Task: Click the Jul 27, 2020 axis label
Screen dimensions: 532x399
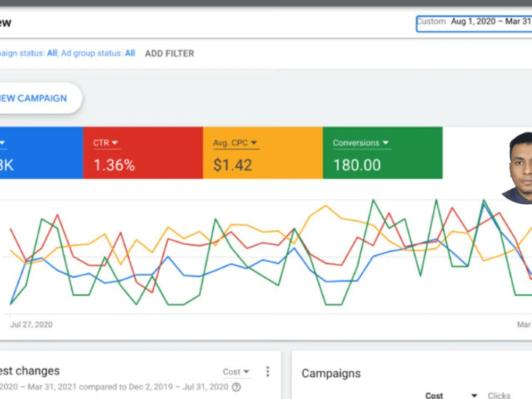Action: [x=31, y=325]
